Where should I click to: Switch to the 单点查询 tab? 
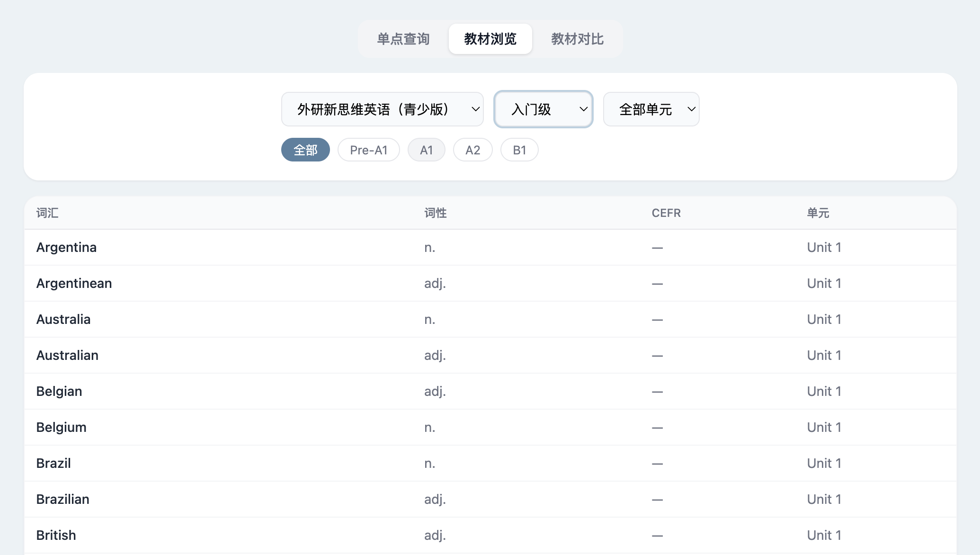click(x=403, y=39)
